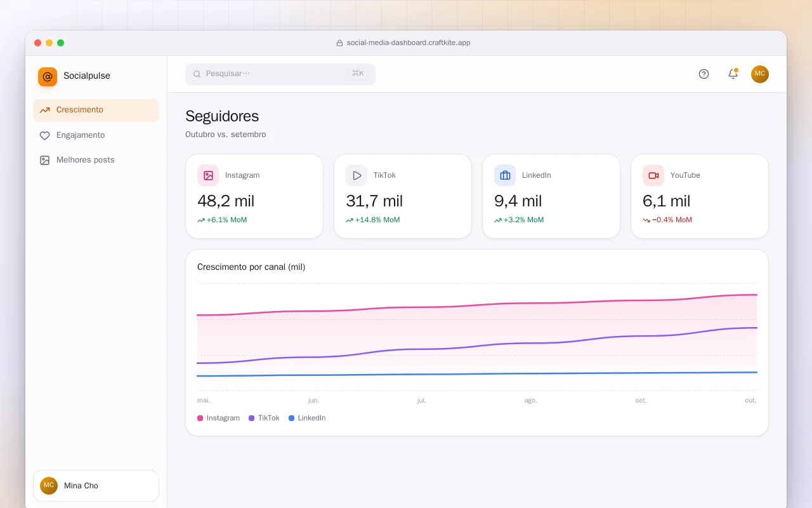The height and width of the screenshot is (508, 812).
Task: Click the downward trend arrow beside −0.4% MoM
Action: tap(646, 220)
